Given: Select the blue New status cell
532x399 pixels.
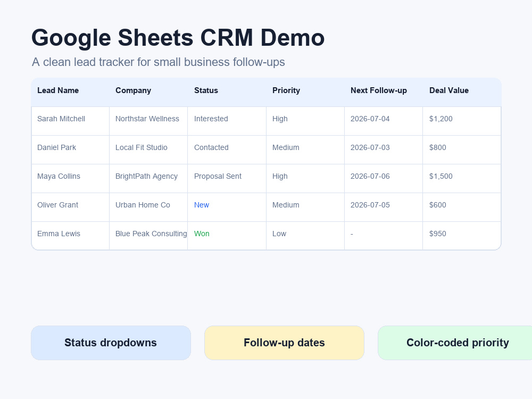Looking at the screenshot, I should coord(227,207).
